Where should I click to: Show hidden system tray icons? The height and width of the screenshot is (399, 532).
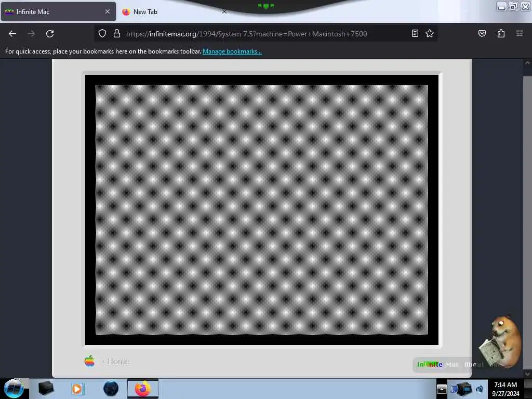point(442,389)
